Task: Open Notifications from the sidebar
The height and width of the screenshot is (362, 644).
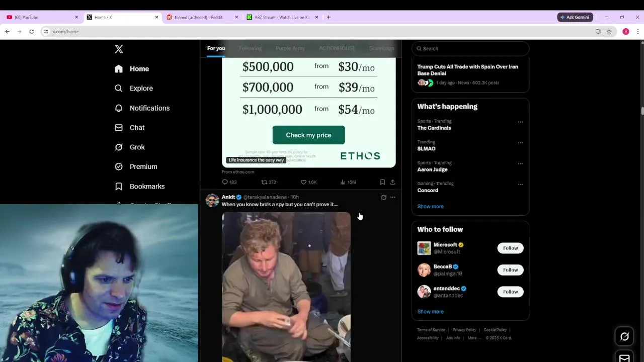Action: coord(142,108)
